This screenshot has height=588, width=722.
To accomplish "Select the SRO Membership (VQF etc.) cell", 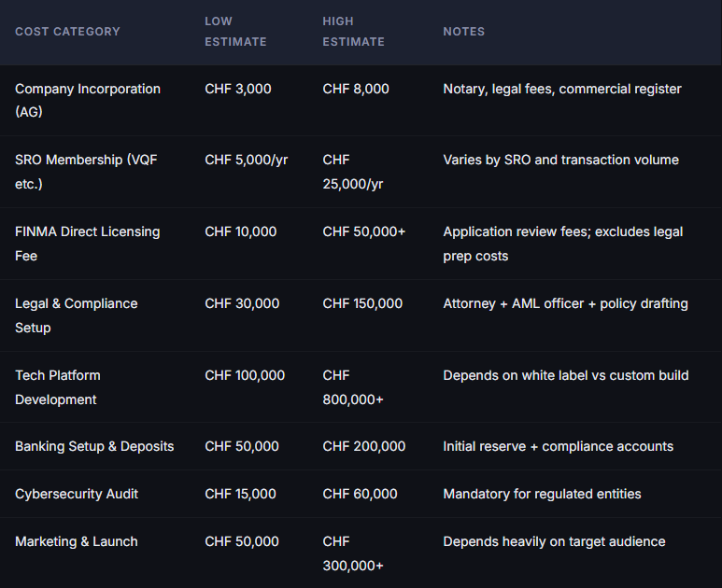I will [x=86, y=172].
